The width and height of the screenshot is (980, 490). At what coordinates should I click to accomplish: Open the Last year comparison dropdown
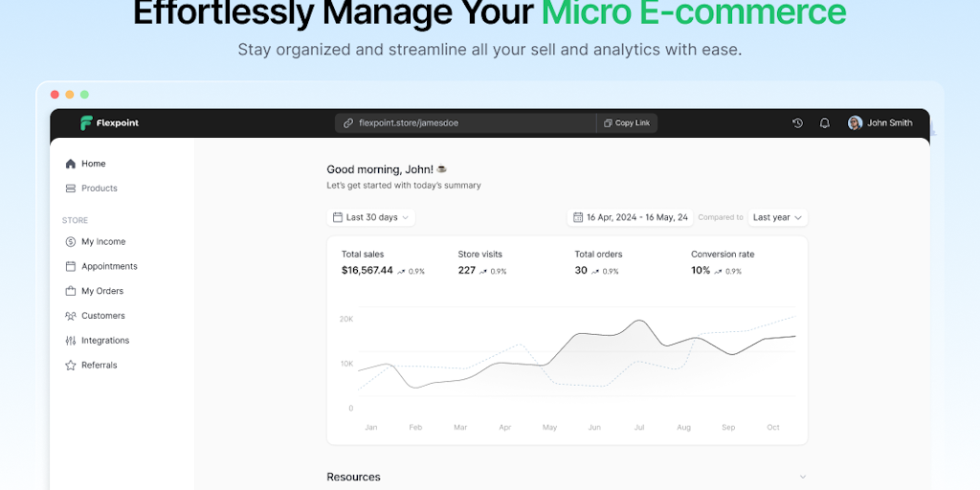click(777, 217)
